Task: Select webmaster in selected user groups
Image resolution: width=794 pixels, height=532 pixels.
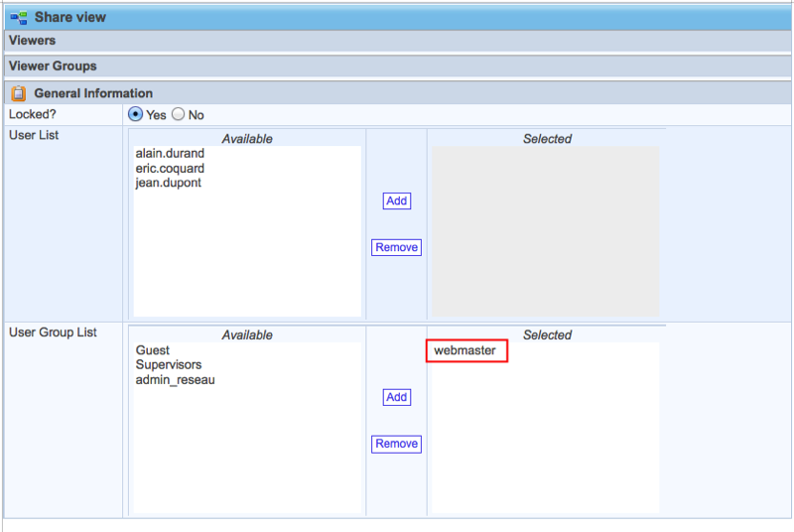Action: (464, 350)
